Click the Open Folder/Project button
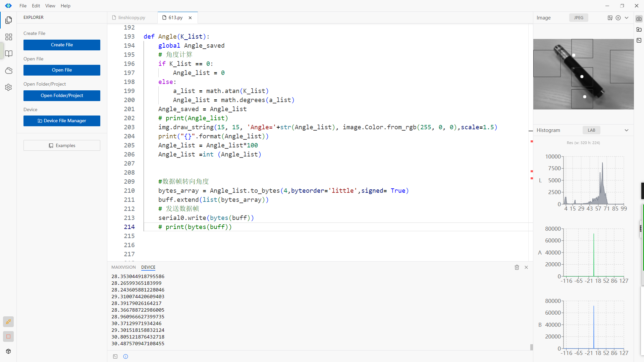 62,96
